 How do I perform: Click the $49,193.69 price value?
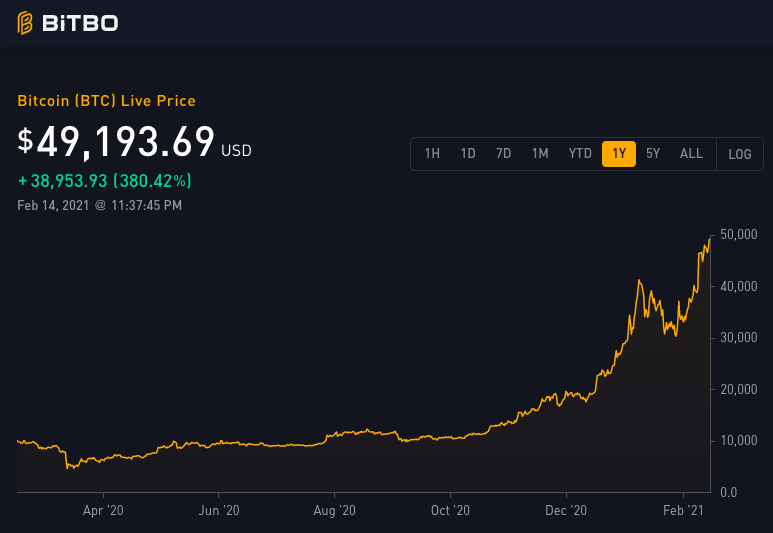(x=116, y=142)
